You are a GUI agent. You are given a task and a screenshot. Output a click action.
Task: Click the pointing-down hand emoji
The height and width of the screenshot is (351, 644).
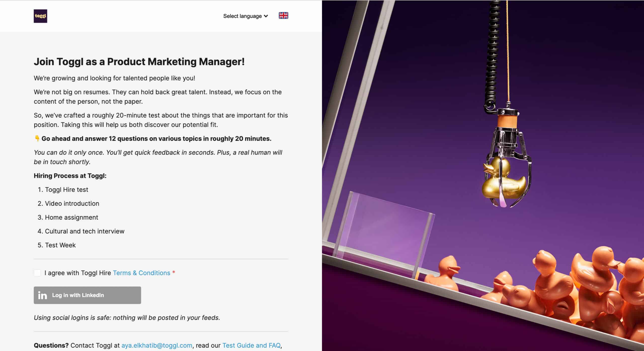click(37, 138)
